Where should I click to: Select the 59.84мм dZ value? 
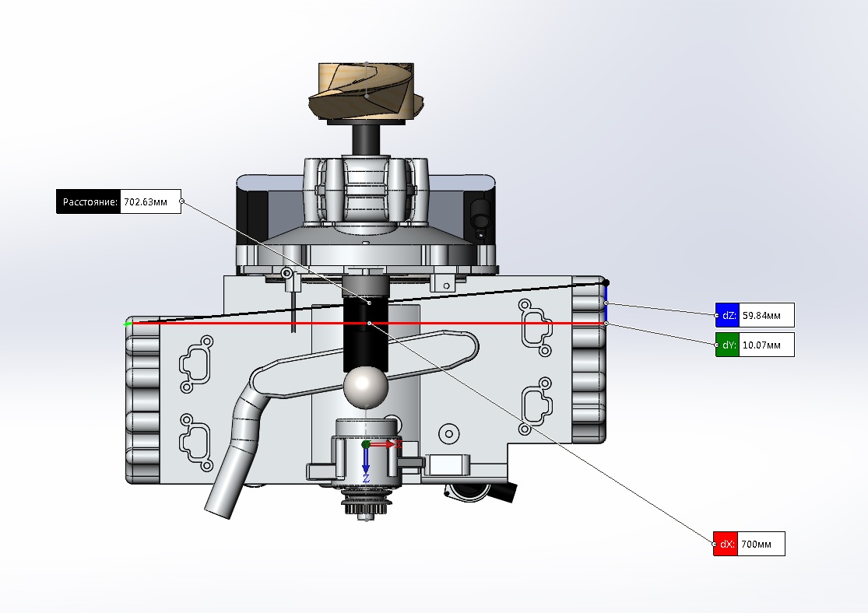[766, 315]
